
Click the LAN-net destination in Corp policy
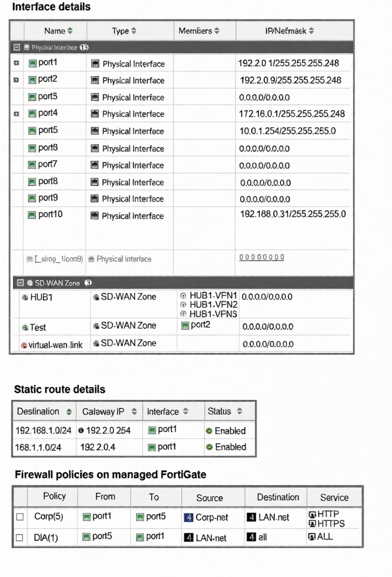[x=274, y=518]
